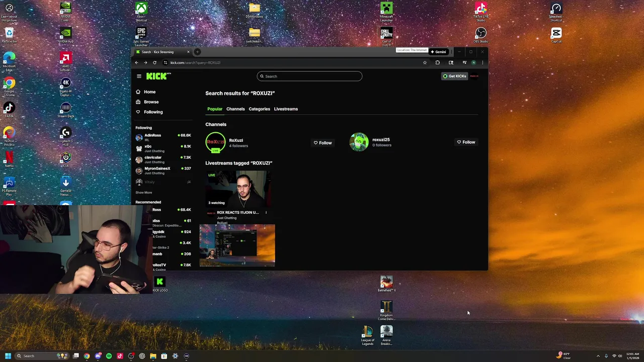Open Minecraft Launcher desktop icon

(386, 12)
